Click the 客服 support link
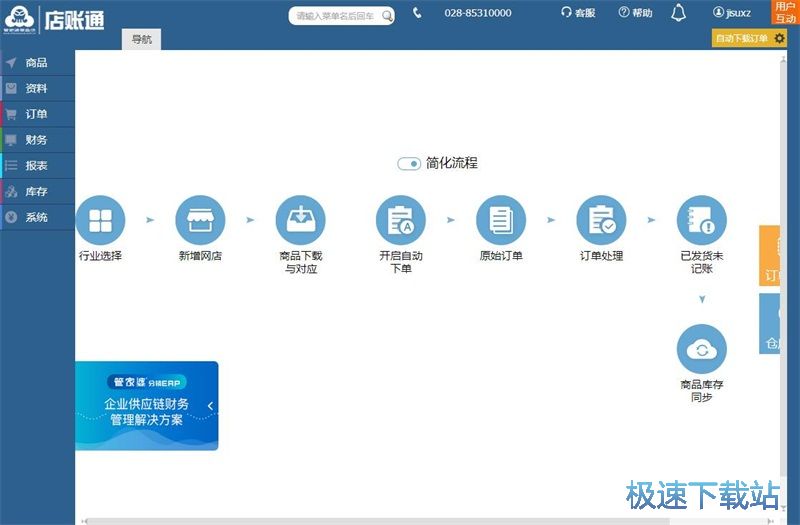The height and width of the screenshot is (525, 800). (578, 13)
